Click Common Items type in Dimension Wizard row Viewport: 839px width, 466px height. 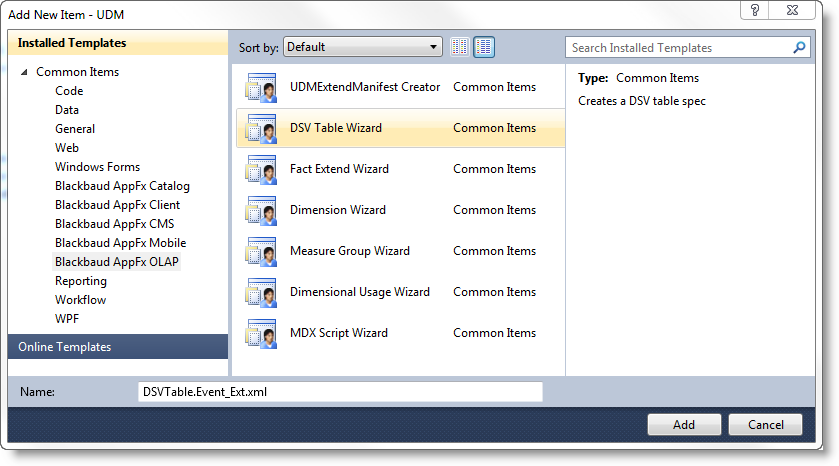click(494, 210)
